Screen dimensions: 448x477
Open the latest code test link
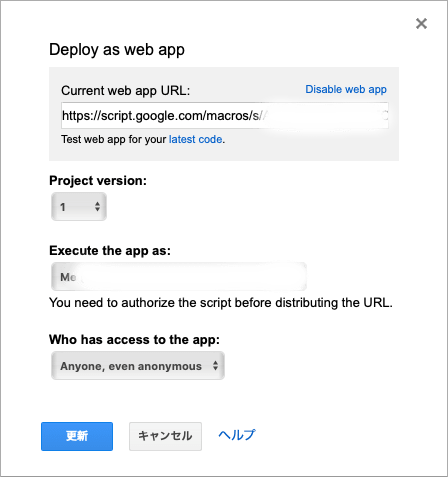195,139
